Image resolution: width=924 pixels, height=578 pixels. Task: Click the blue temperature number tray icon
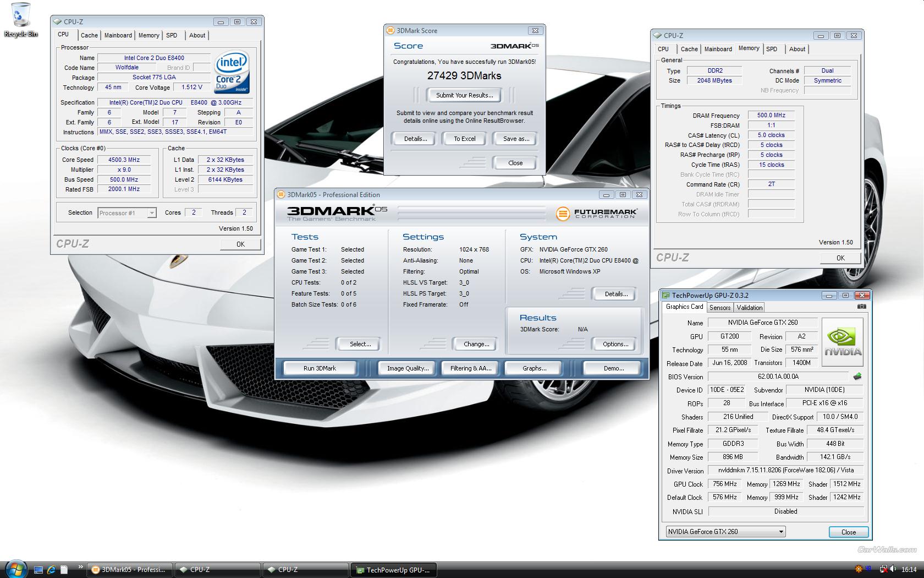tap(868, 569)
